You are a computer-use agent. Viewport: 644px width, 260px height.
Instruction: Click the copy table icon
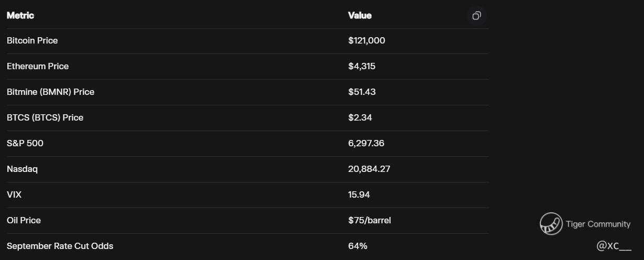click(476, 16)
